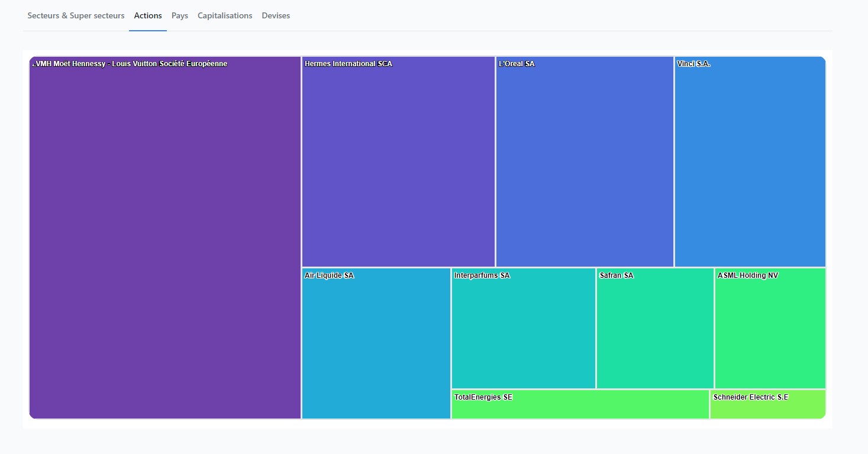Select the Air Liquide SA tile
Screen dimensions: 868x454
376,343
